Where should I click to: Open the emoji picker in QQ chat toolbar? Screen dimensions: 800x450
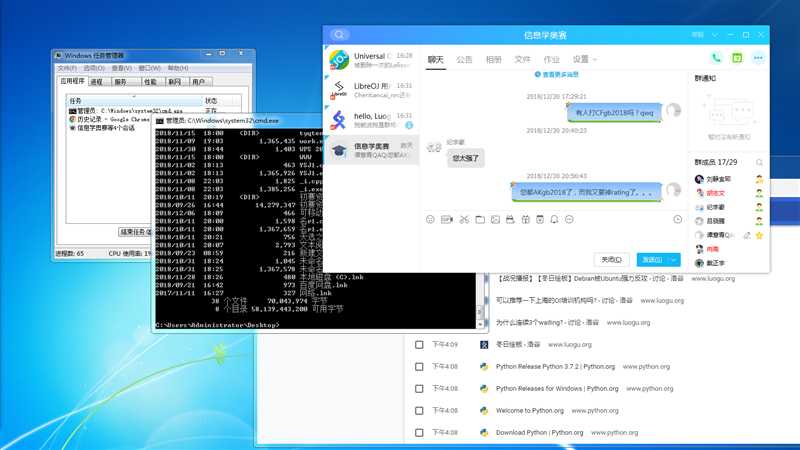click(430, 219)
